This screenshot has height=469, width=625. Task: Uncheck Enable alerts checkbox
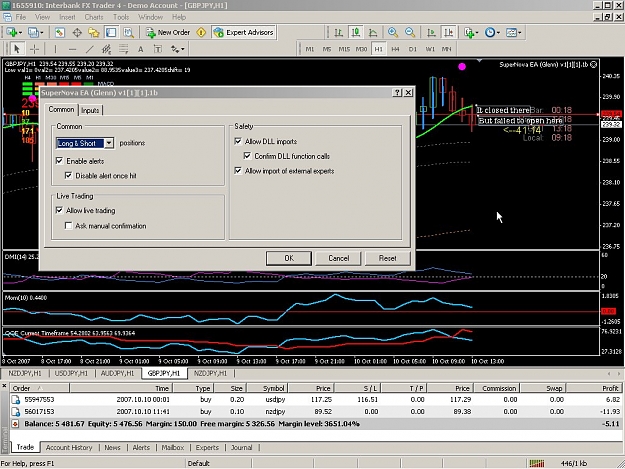pos(59,161)
